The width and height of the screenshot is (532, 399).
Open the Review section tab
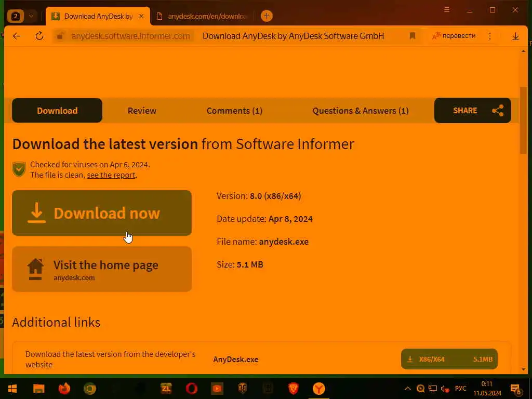tap(142, 111)
